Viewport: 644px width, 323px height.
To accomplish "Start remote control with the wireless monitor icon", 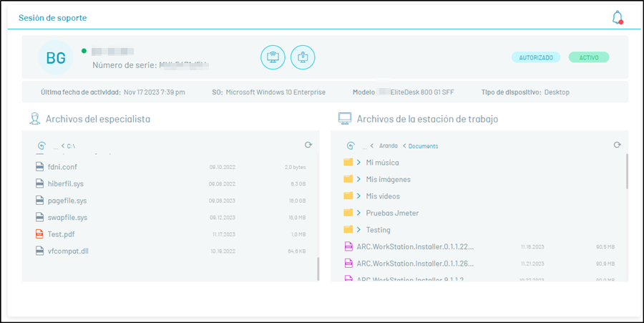I will click(x=273, y=57).
